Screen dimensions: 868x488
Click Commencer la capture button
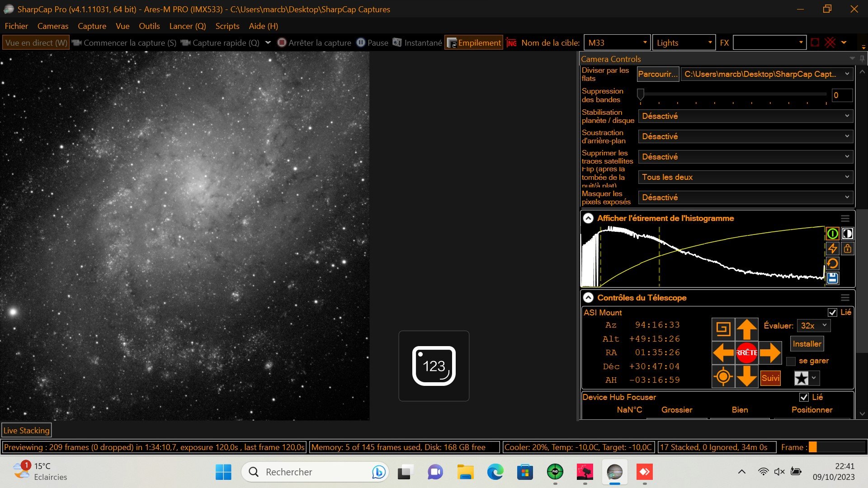point(124,42)
